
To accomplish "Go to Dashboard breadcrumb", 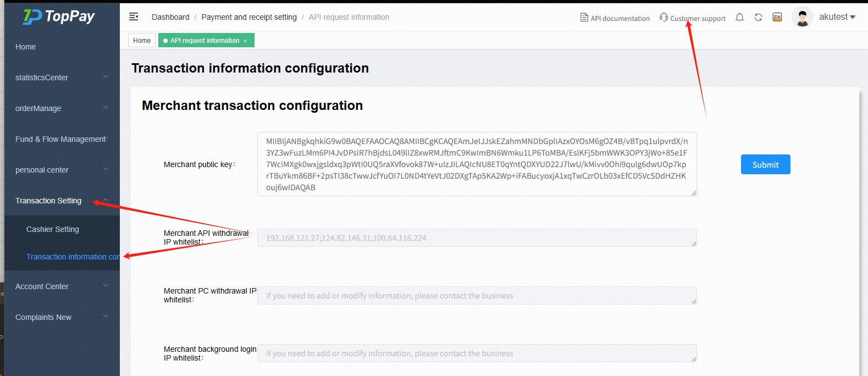I will click(170, 17).
